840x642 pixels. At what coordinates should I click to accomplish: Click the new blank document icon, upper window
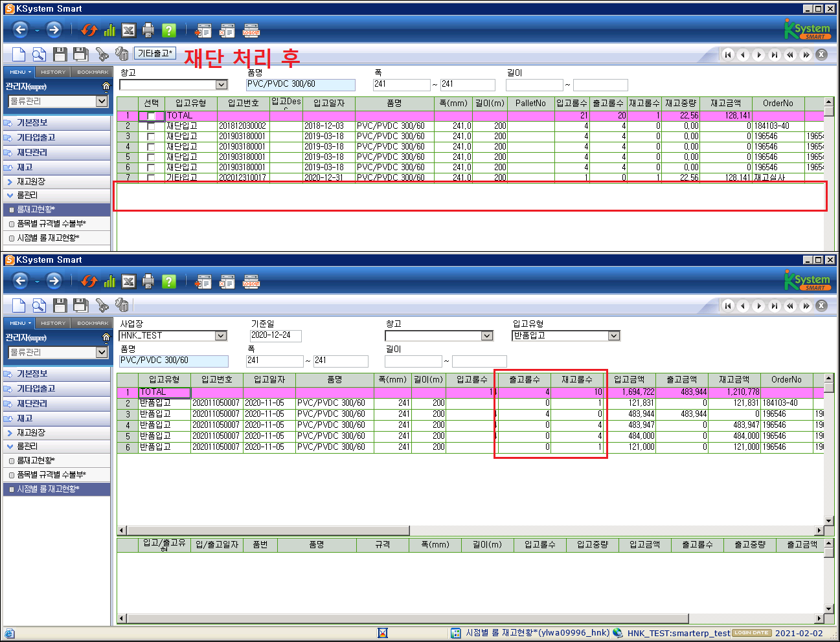click(x=19, y=54)
